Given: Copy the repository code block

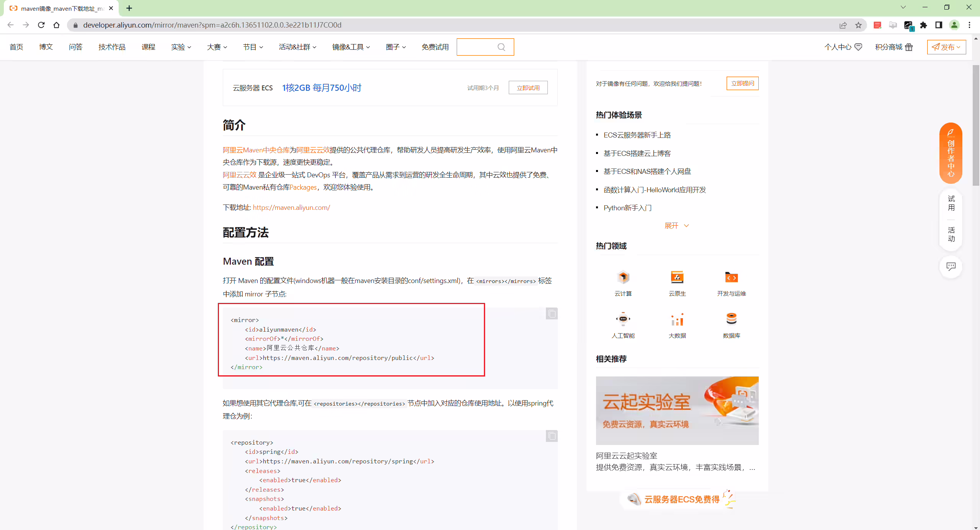Looking at the screenshot, I should [x=552, y=436].
